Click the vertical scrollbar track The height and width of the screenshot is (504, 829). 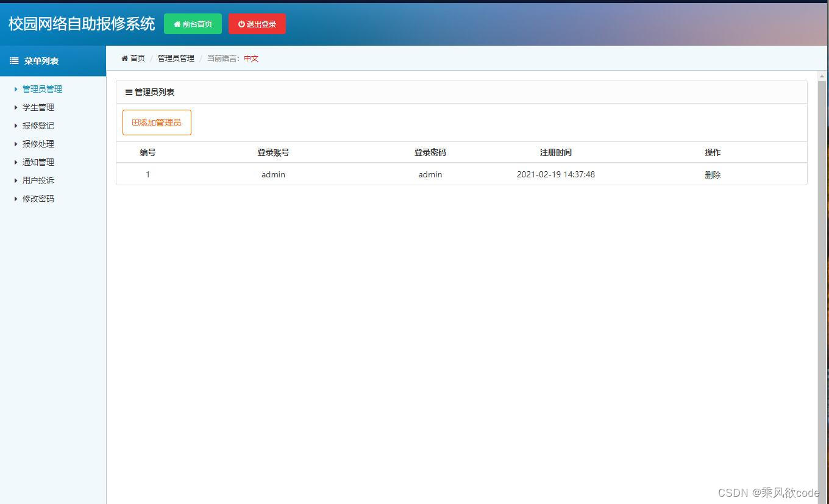point(822,293)
